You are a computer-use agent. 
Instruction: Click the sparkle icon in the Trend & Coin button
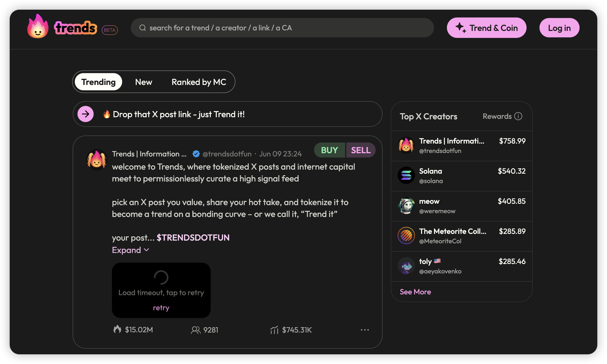click(x=461, y=28)
